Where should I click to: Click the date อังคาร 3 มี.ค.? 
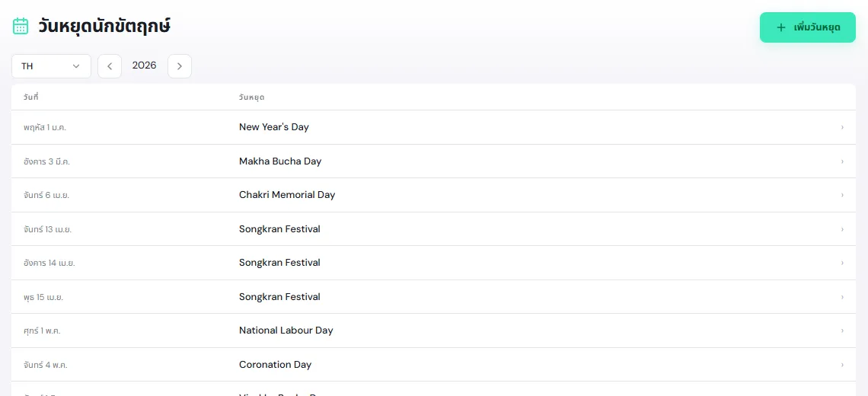click(46, 161)
